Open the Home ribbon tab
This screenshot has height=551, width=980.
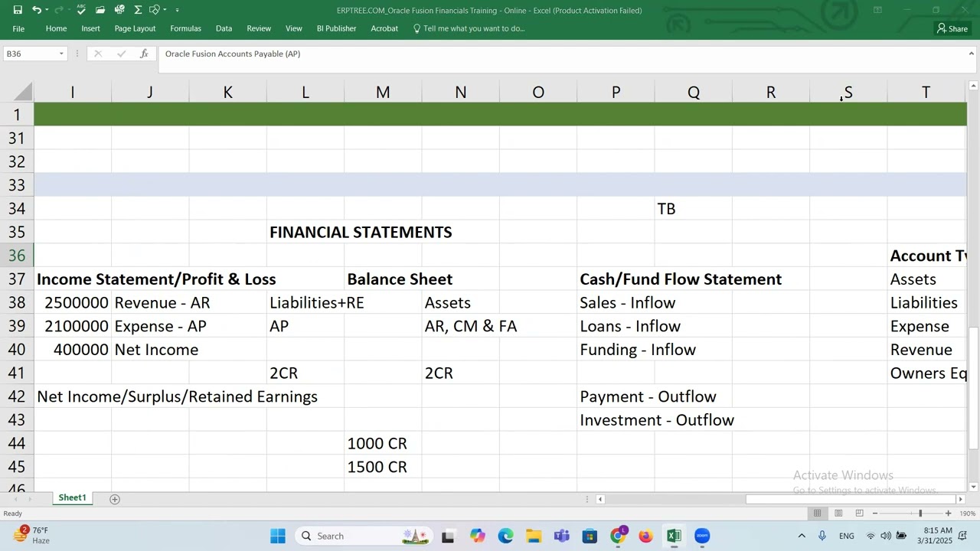56,28
